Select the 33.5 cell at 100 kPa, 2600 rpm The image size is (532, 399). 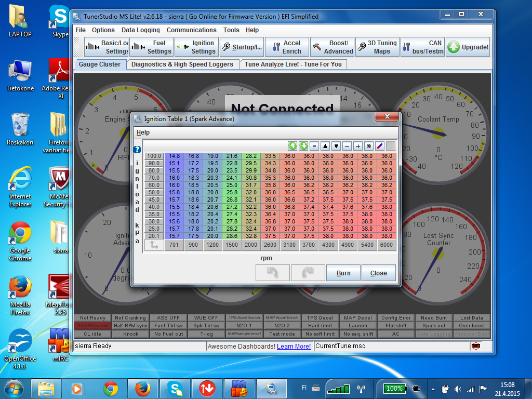(x=270, y=156)
